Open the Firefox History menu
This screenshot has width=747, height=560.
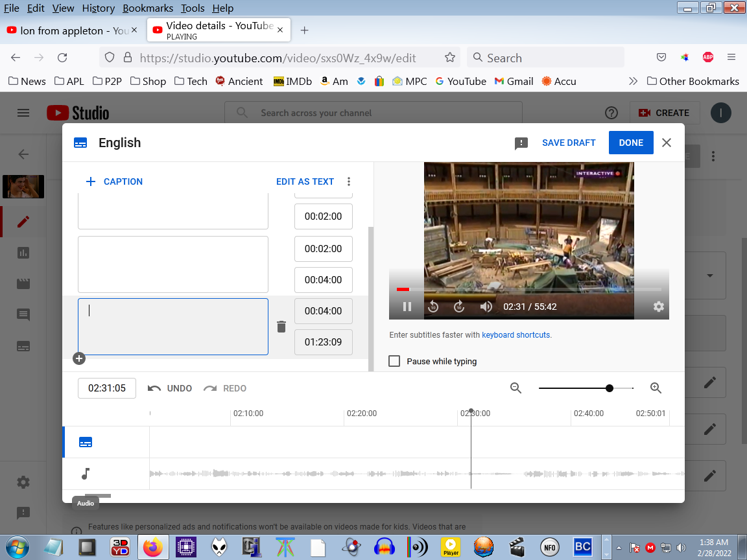[98, 8]
